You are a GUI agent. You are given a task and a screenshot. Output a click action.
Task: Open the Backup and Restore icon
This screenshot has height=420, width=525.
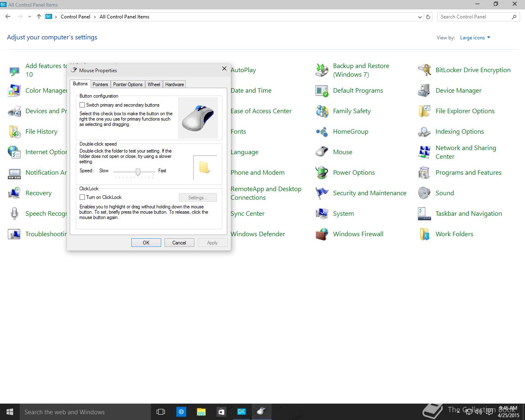322,70
